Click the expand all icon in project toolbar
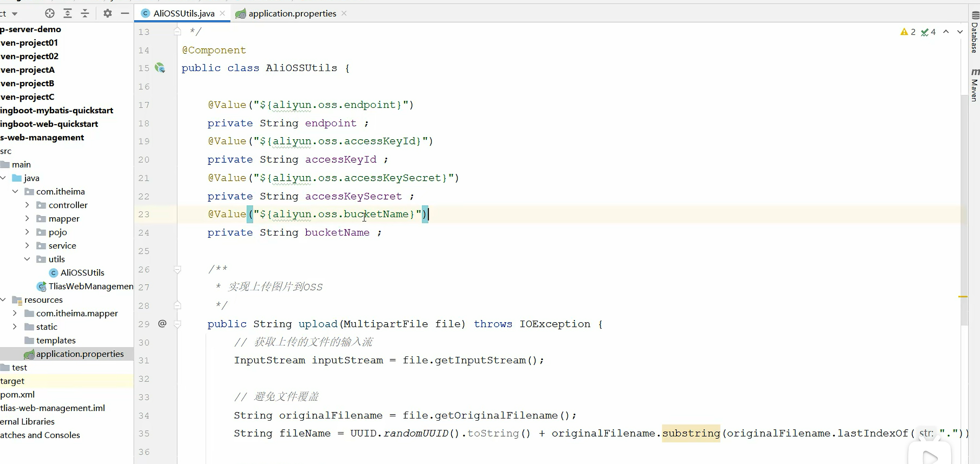 [x=67, y=14]
